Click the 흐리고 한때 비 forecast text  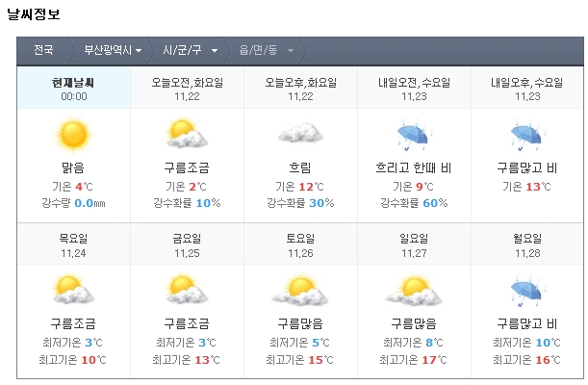414,167
